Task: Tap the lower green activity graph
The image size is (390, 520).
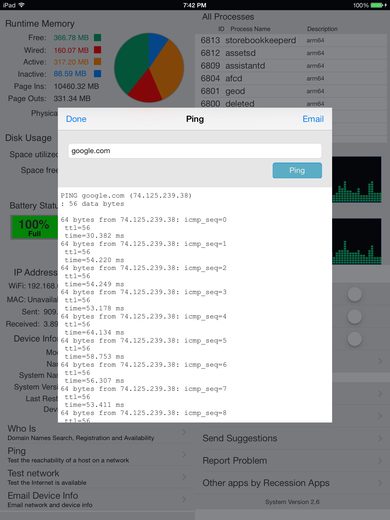Action: coord(357,241)
